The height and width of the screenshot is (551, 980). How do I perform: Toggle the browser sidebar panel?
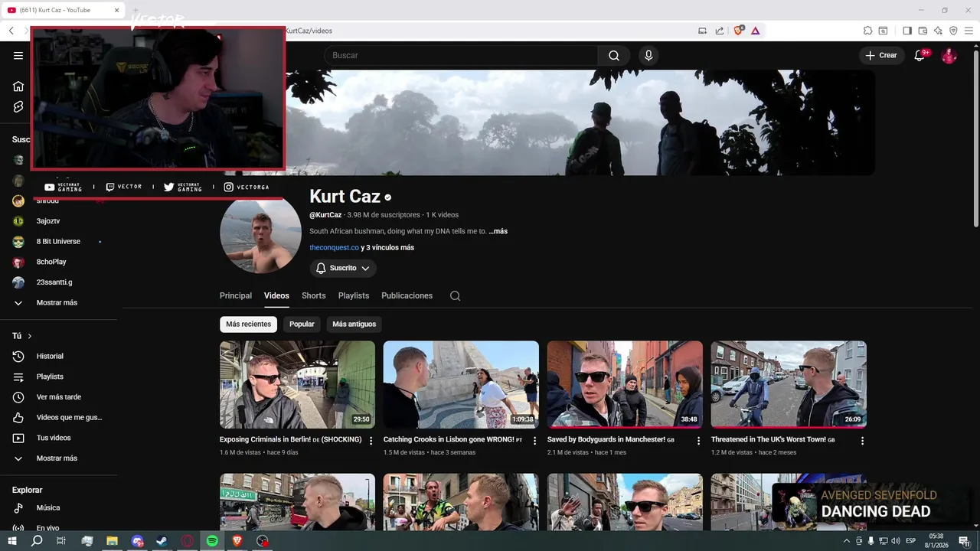click(907, 31)
